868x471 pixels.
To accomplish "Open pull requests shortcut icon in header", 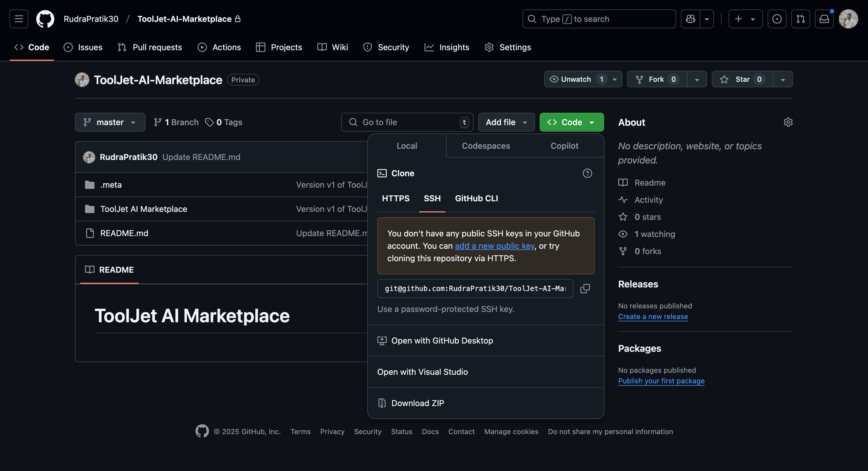I will click(x=800, y=19).
